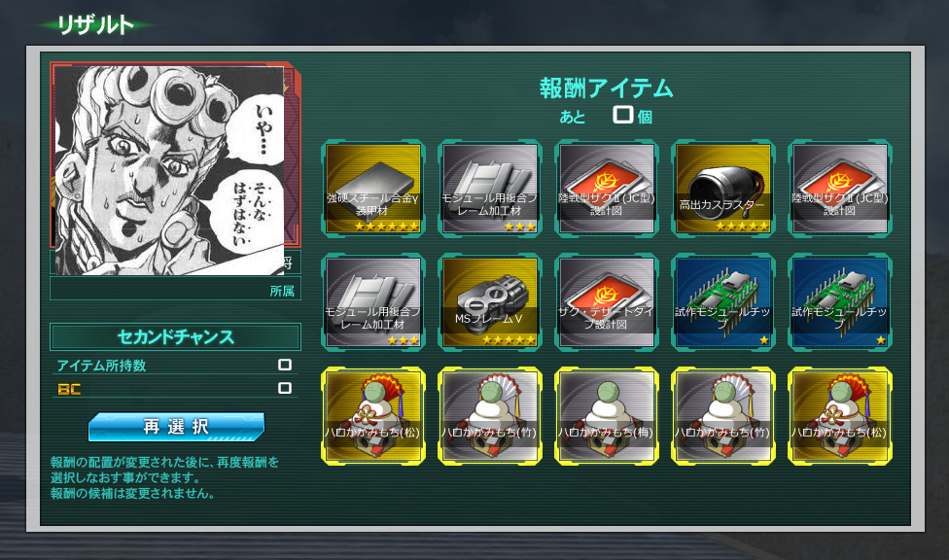949x560 pixels.
Task: Choose the MSフレームV reward item
Action: pos(490,302)
